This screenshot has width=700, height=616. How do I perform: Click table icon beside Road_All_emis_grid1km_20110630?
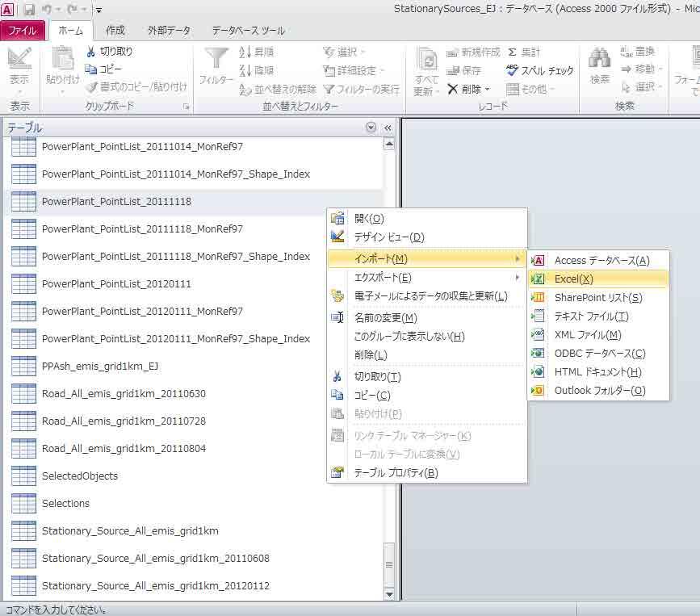click(x=23, y=394)
